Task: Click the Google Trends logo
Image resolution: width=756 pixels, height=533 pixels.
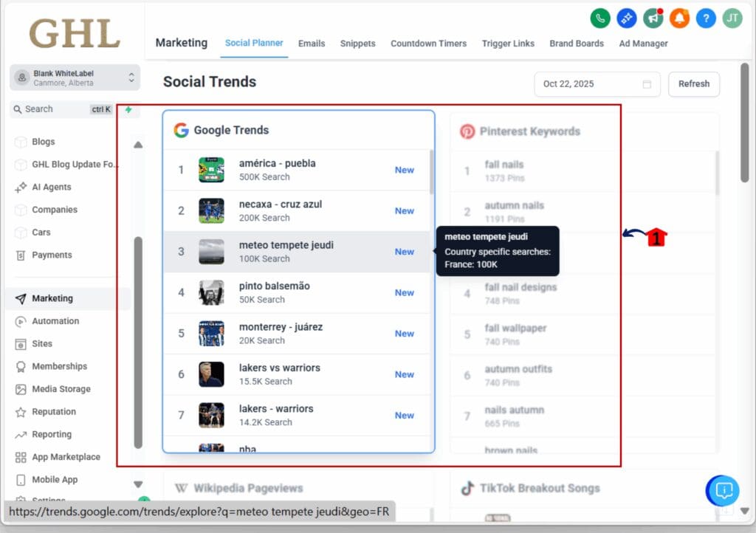Action: pyautogui.click(x=182, y=129)
